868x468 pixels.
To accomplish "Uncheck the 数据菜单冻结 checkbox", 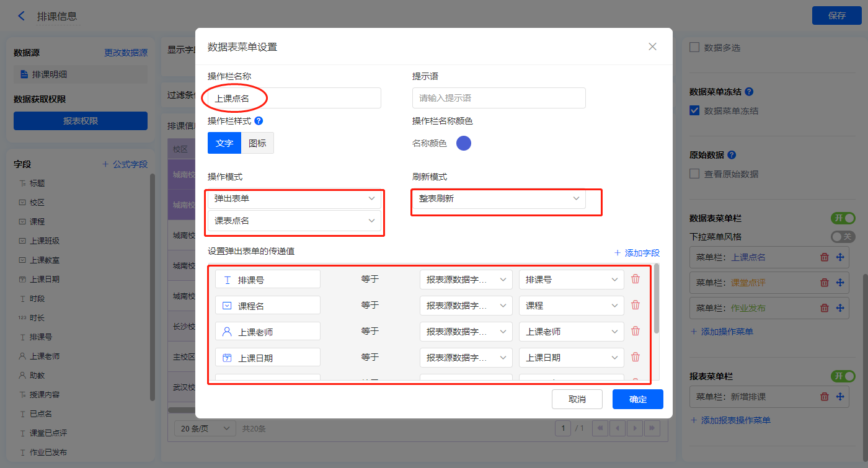I will 694,111.
